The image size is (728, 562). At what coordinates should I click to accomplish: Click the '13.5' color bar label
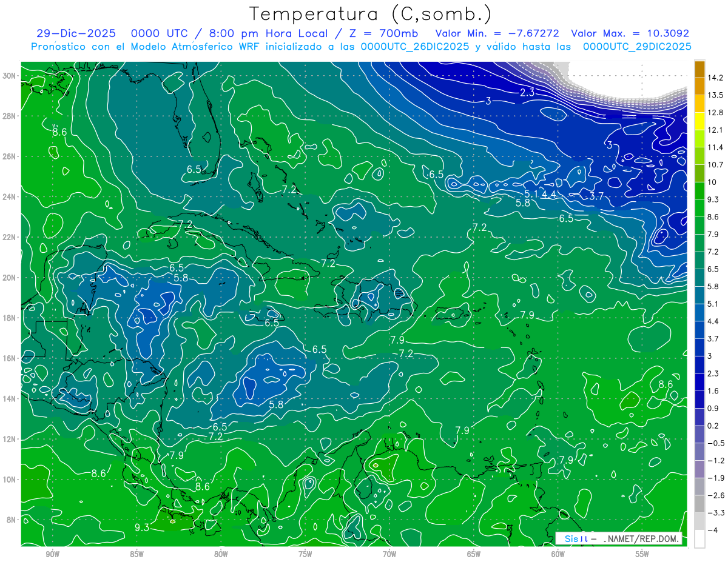point(715,95)
